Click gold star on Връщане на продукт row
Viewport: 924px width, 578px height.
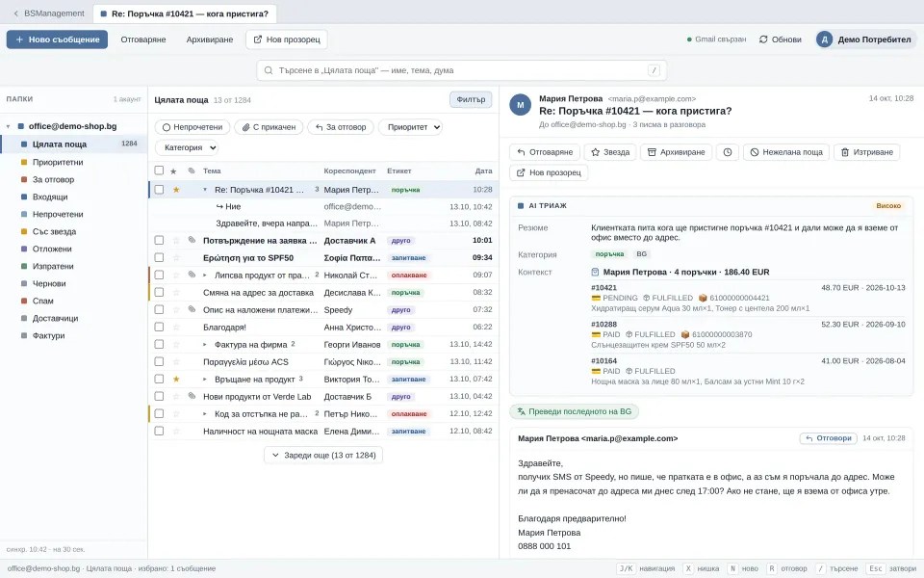click(175, 379)
